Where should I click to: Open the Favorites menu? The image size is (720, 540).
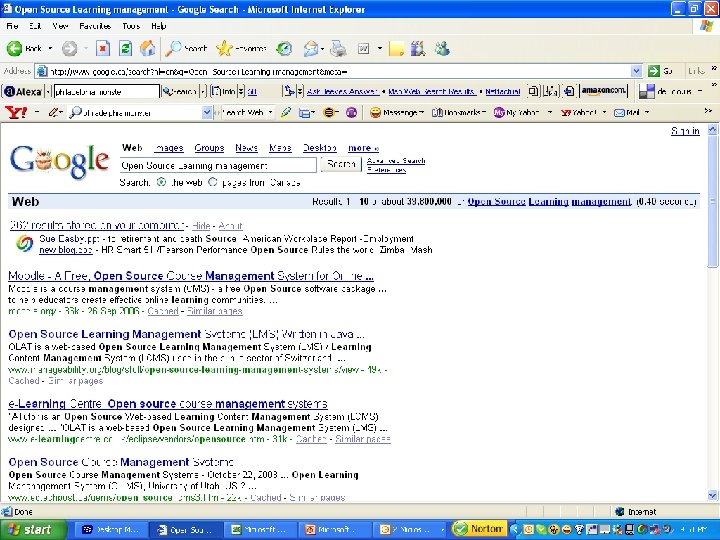tap(95, 26)
